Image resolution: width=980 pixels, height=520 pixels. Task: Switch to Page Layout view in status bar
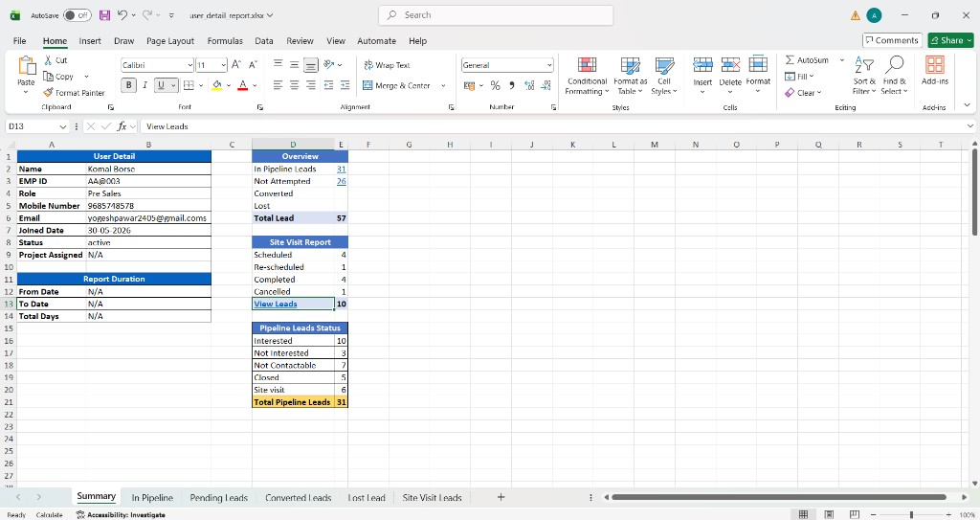tap(829, 514)
